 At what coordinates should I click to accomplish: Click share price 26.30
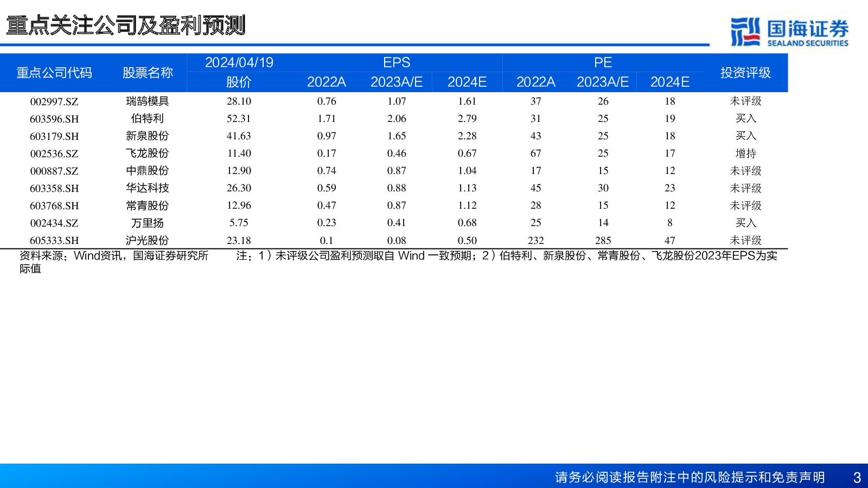point(239,188)
